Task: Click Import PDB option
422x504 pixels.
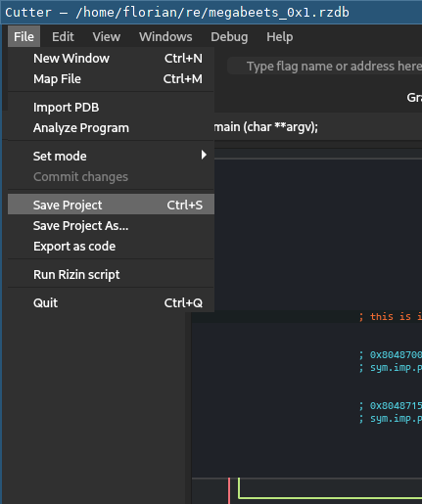Action: pos(111,108)
